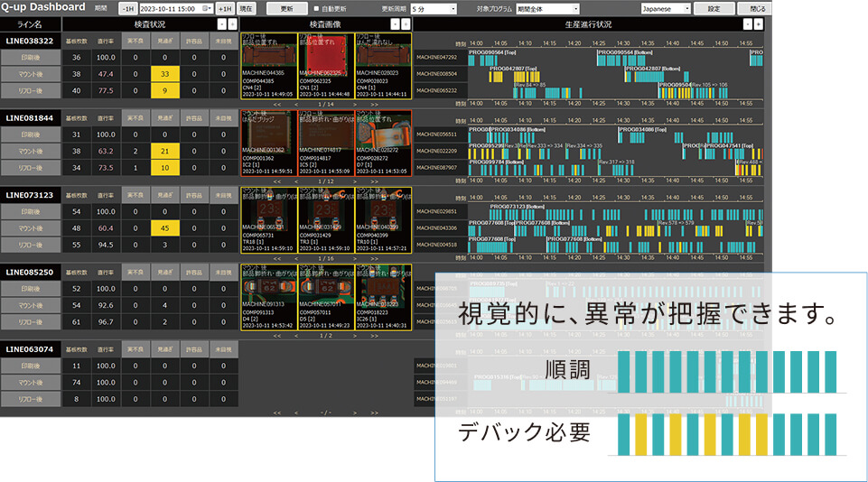This screenshot has width=868, height=482.
Task: Click yellow cell 33 in LINE038322 マウント後 row
Action: click(x=165, y=74)
